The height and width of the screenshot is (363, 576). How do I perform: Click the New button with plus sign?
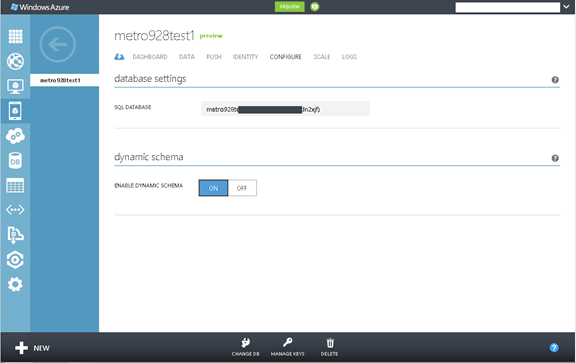click(32, 348)
